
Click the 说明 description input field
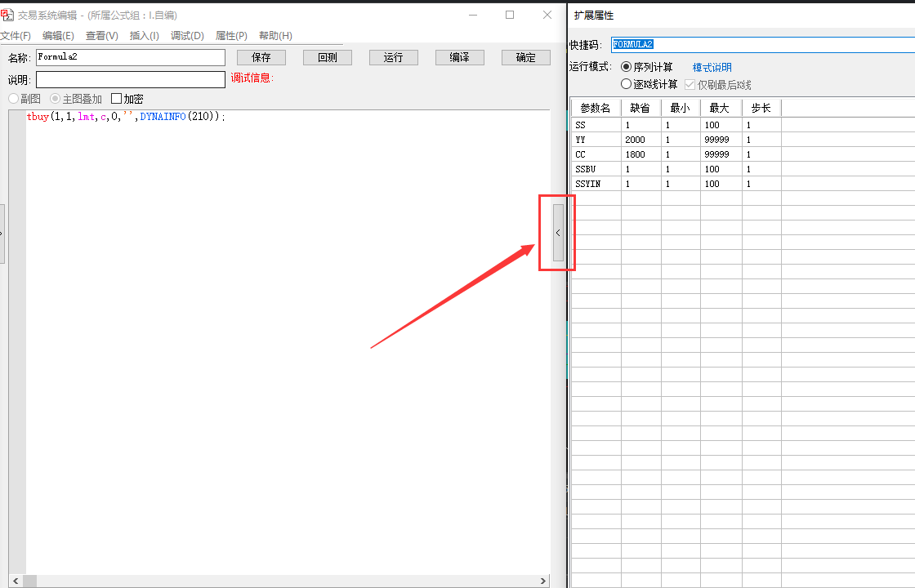click(x=131, y=79)
